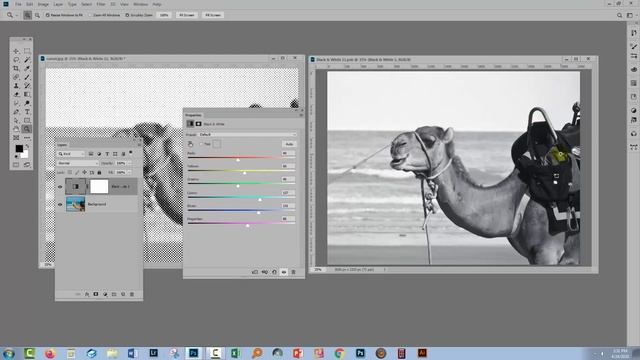
Task: Hide the Background layer
Action: [60, 204]
